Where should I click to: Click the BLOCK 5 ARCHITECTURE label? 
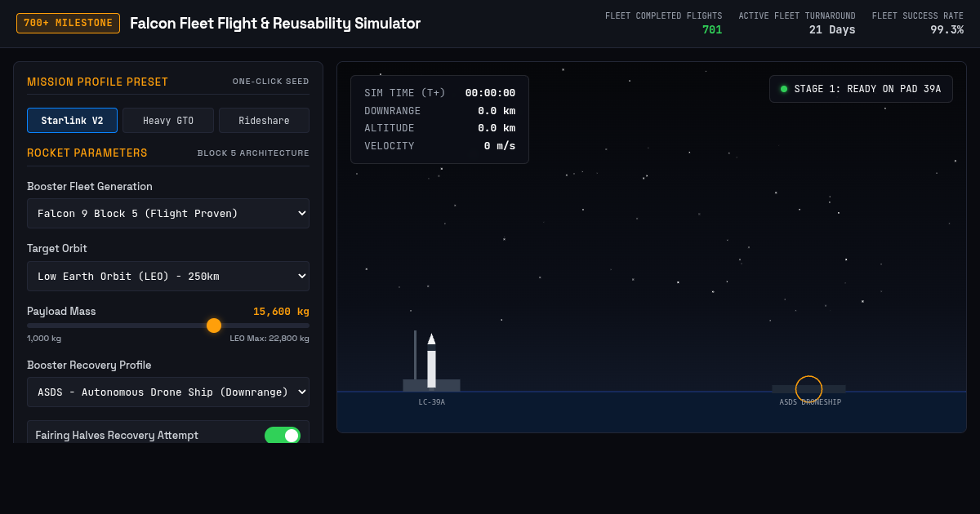(253, 153)
